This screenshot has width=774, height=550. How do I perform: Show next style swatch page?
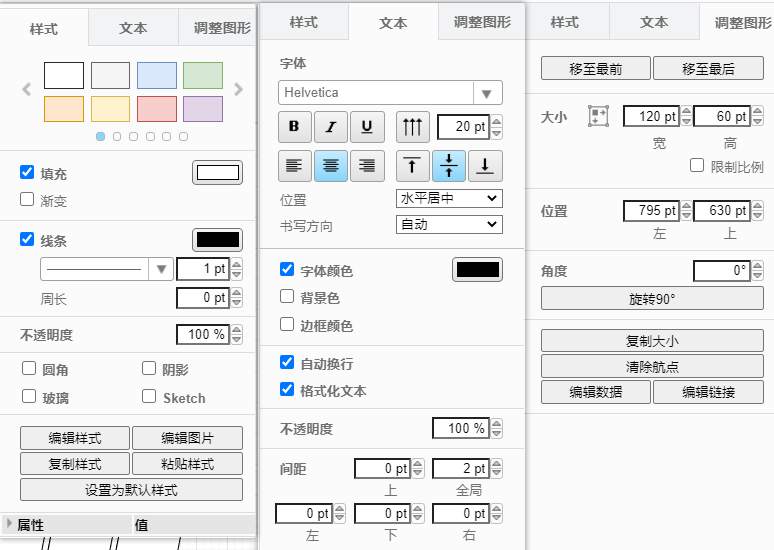point(238,89)
